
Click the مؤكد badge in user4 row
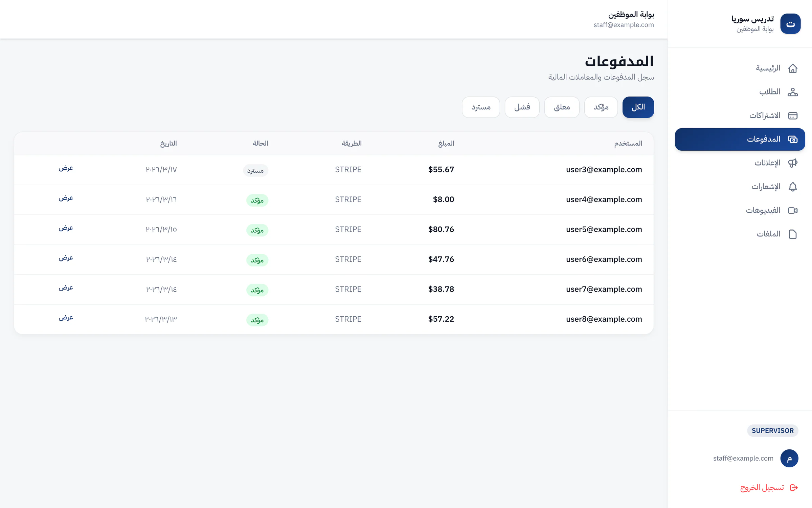tap(257, 200)
